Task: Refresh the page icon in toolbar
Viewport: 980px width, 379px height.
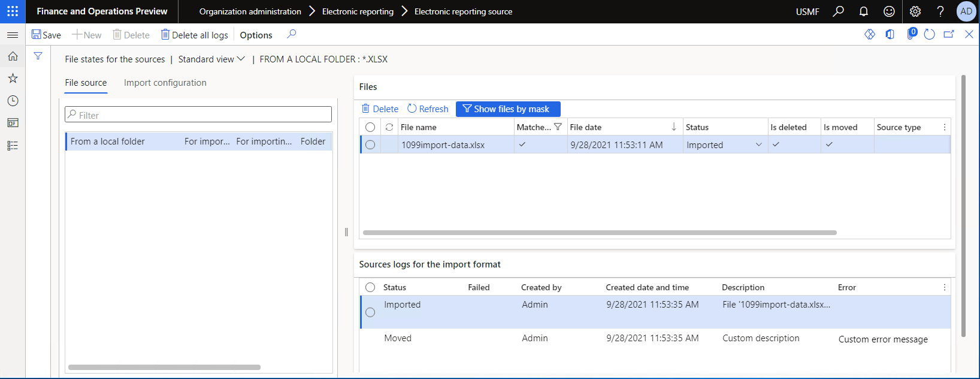Action: (929, 34)
